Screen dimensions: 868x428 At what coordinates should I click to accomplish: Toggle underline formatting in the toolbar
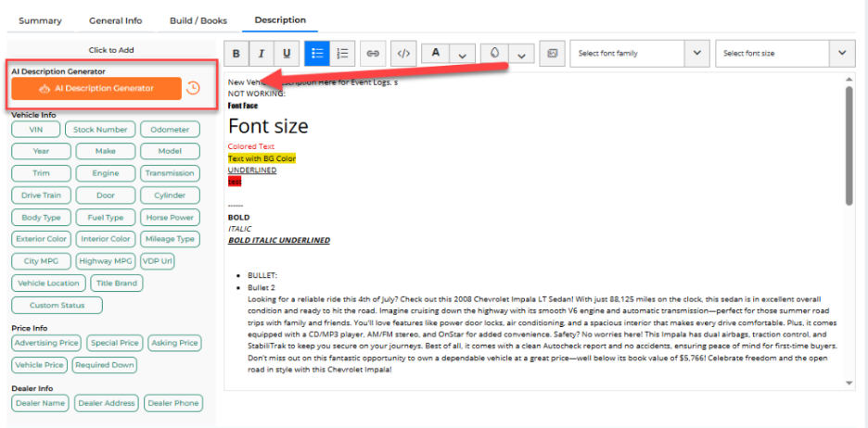[x=287, y=54]
